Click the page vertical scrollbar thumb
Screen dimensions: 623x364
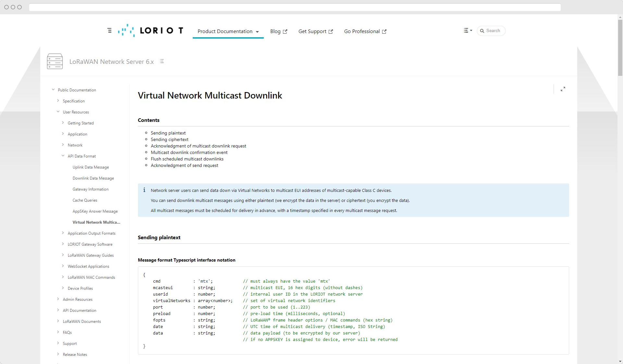tap(620, 48)
